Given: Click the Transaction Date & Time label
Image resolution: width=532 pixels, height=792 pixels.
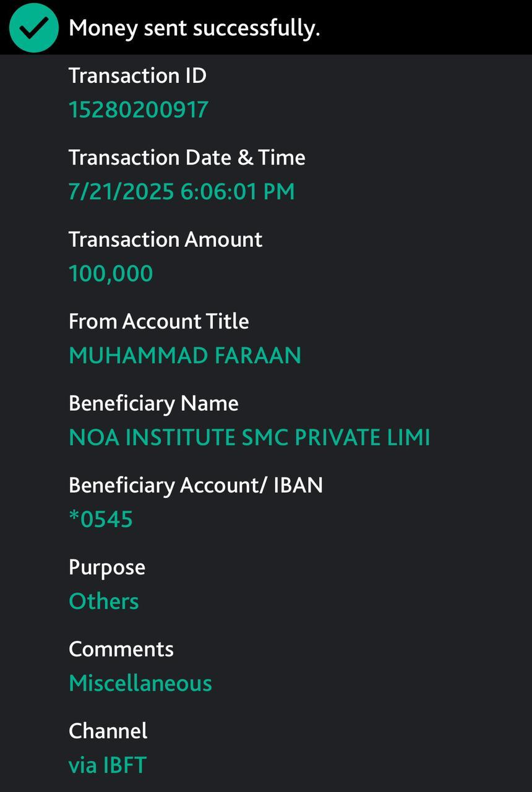Looking at the screenshot, I should click(x=187, y=157).
